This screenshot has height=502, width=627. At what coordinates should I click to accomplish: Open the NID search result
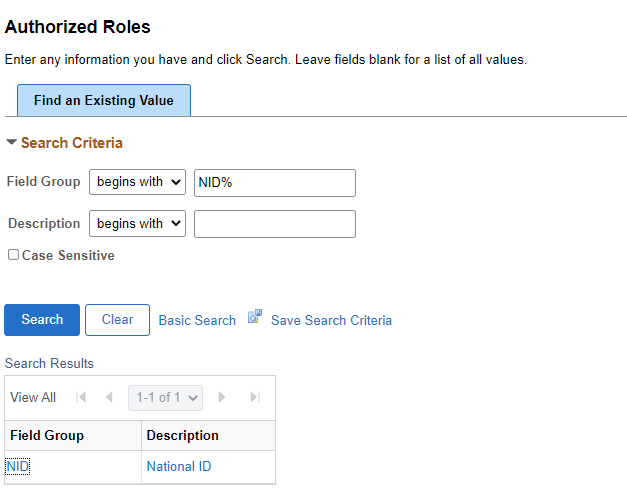coord(18,466)
